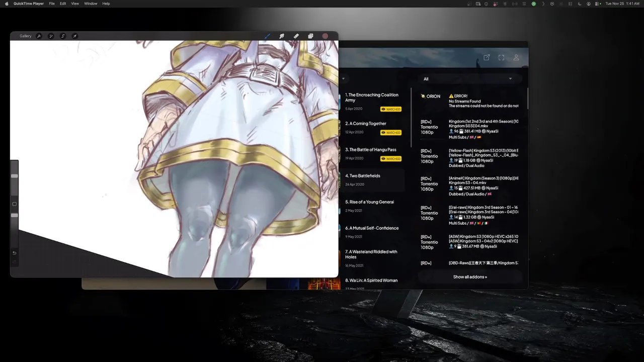This screenshot has height=362, width=644.
Task: Select the Eraser tool in Procreate
Action: [296, 36]
